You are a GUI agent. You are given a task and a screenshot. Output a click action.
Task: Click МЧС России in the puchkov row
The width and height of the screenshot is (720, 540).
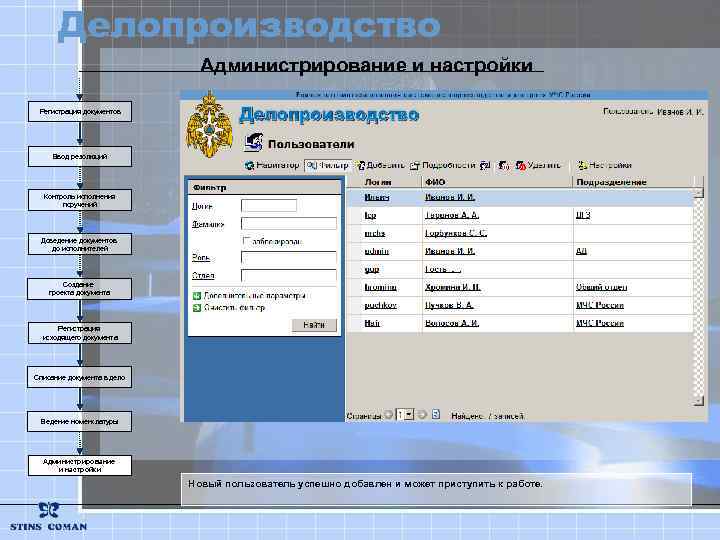600,305
